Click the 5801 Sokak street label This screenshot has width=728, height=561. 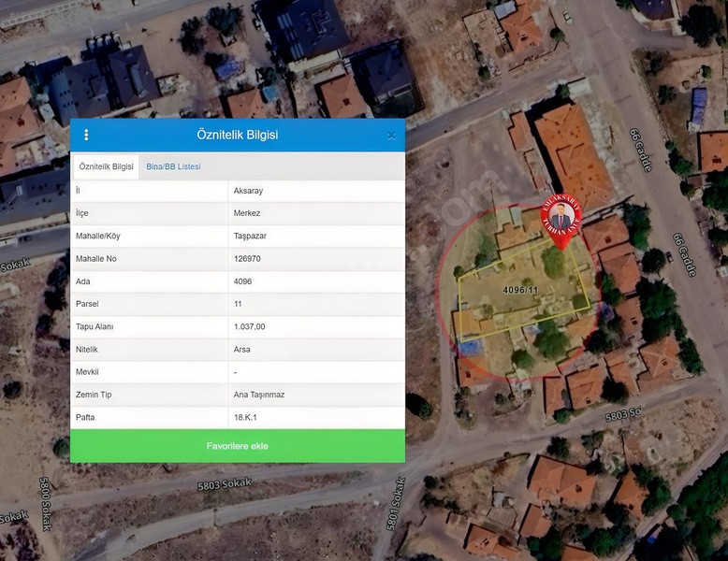point(396,504)
